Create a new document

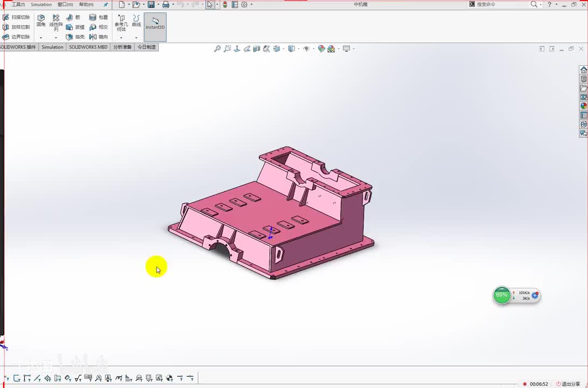(x=122, y=4)
